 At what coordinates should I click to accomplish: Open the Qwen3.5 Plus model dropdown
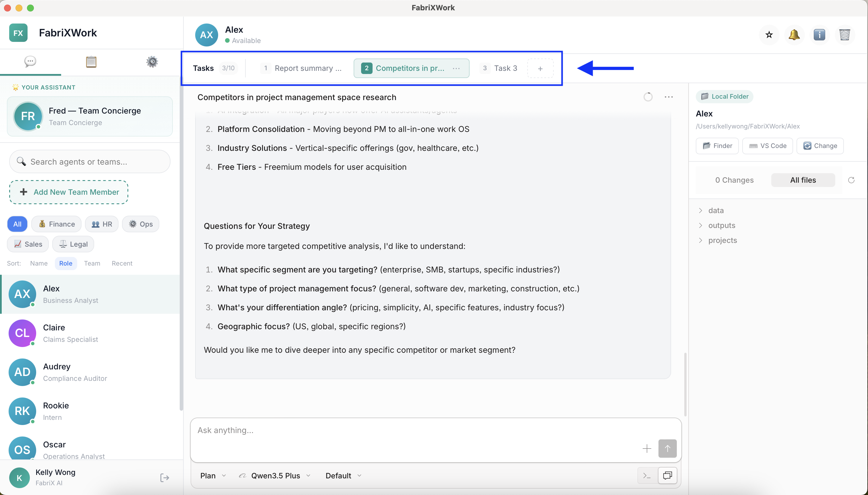(x=275, y=475)
